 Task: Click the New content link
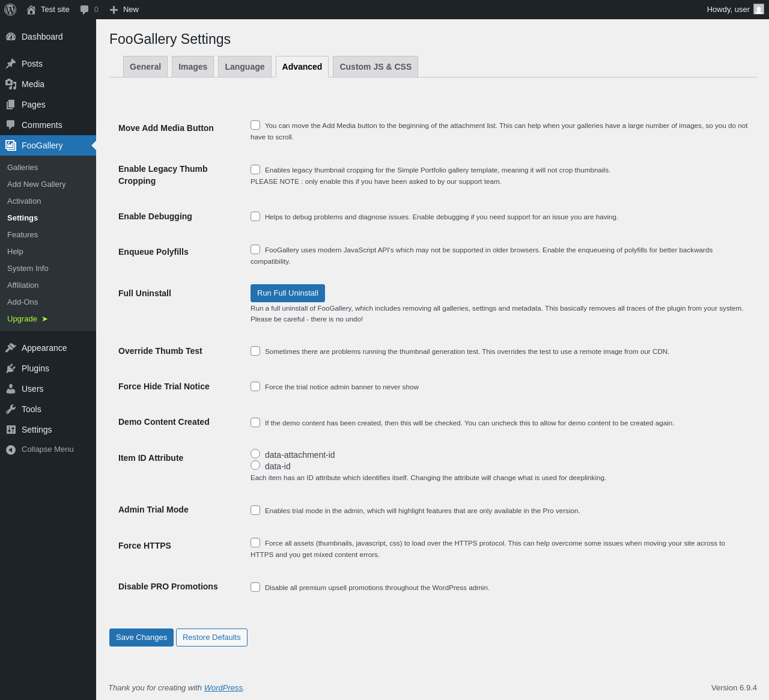(x=124, y=10)
